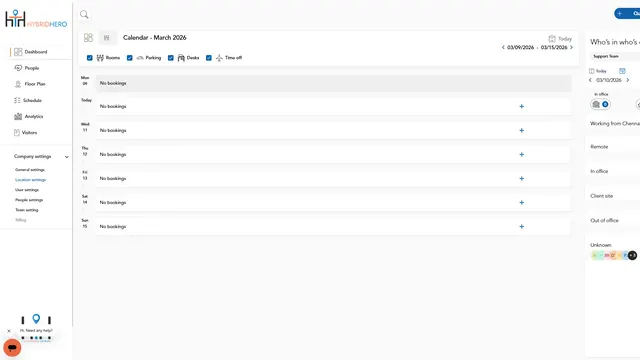Screen dimensions: 640x360
Task: Toggle the Rooms filter checkbox
Action: tap(89, 58)
